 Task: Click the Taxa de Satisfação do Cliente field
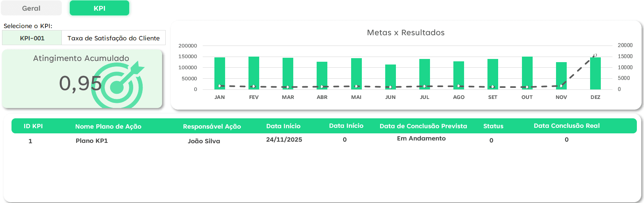point(113,38)
